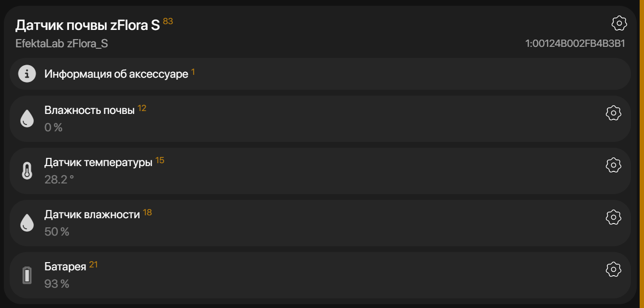Screen dimensions: 644x308
Task: Select the Датчик влажности label
Action: click(92, 215)
